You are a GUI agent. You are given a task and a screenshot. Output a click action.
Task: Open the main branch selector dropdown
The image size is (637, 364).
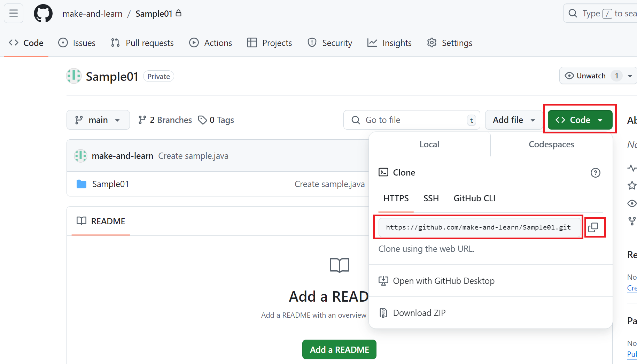pyautogui.click(x=98, y=120)
